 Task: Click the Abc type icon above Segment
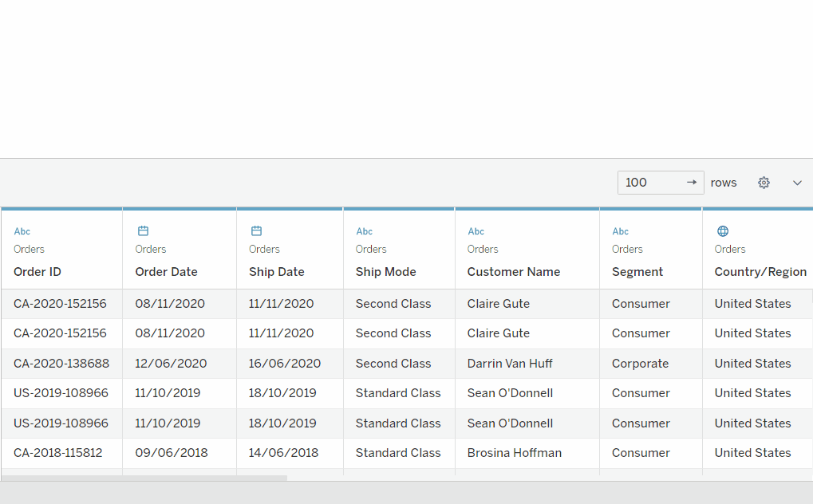[x=620, y=231]
